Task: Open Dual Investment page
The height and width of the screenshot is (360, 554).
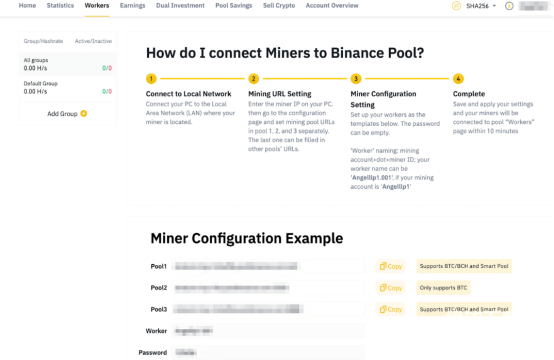Action: [180, 6]
